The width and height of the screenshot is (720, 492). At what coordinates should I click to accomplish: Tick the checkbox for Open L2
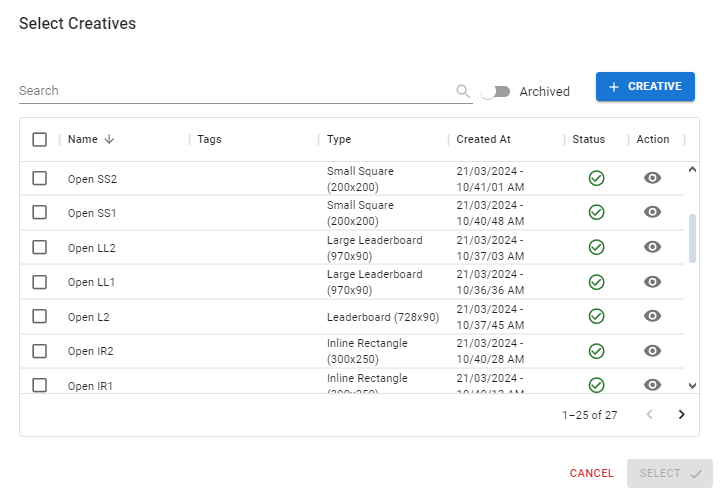[40, 316]
